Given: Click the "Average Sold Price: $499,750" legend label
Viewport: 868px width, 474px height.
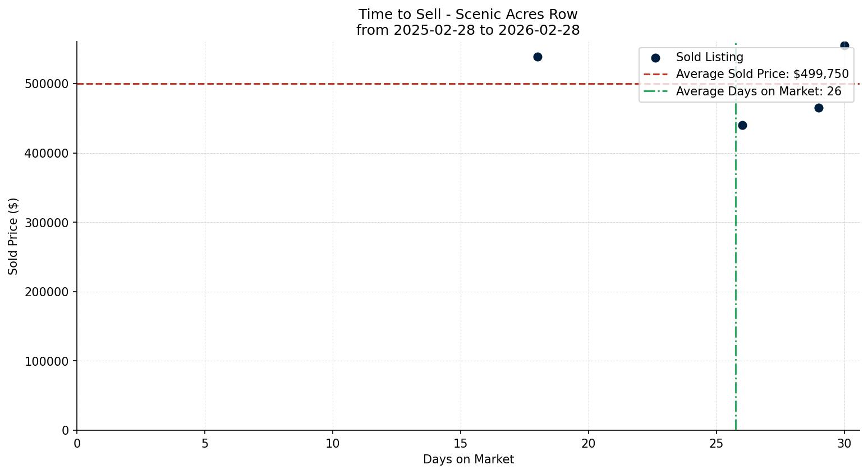Looking at the screenshot, I should (762, 74).
